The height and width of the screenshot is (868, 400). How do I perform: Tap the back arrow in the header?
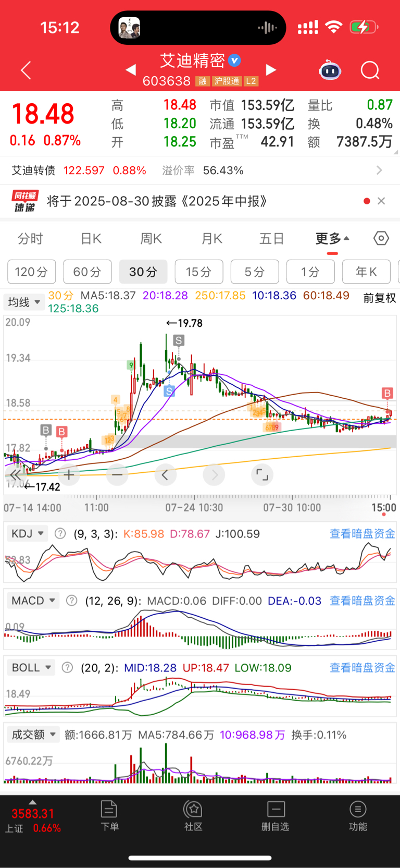click(x=26, y=70)
